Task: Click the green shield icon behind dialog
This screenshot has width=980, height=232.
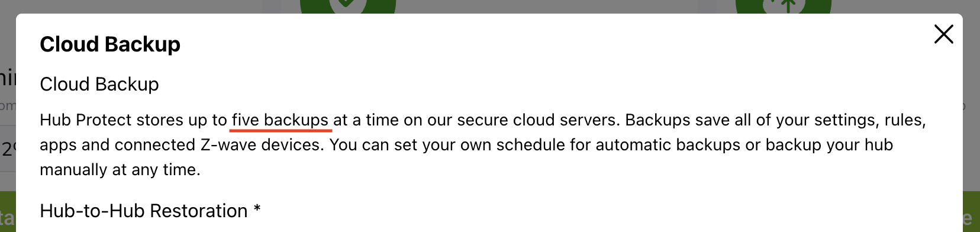Action: coord(348,7)
